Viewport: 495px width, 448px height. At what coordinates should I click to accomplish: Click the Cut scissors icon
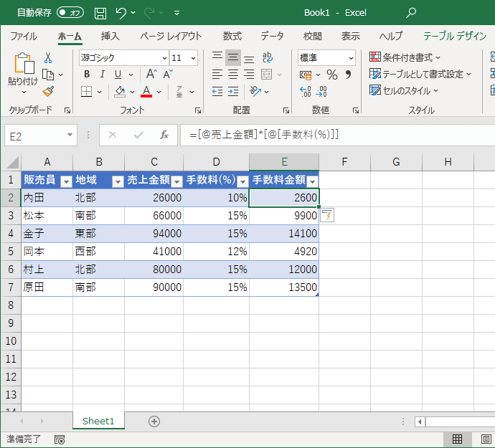[x=48, y=57]
